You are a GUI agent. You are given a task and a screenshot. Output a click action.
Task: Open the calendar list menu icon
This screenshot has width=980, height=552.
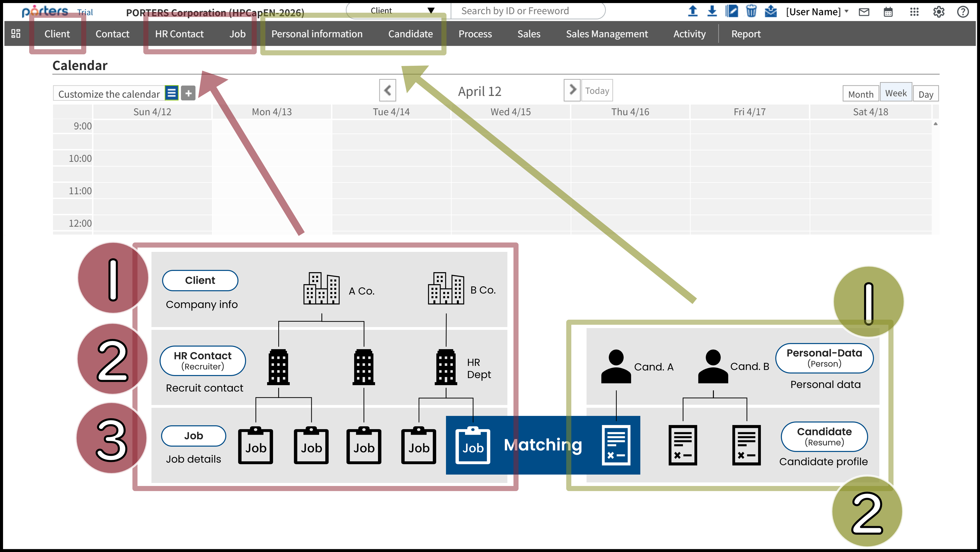[x=171, y=93]
